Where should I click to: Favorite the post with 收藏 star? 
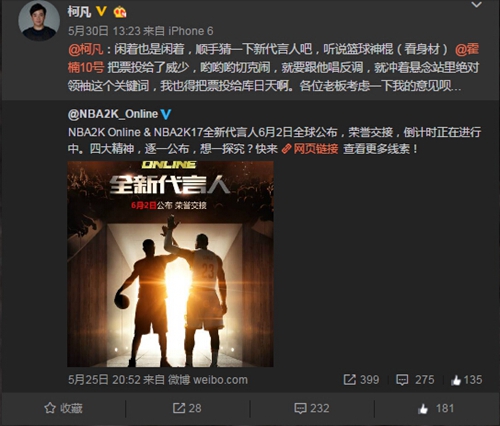coord(63,408)
